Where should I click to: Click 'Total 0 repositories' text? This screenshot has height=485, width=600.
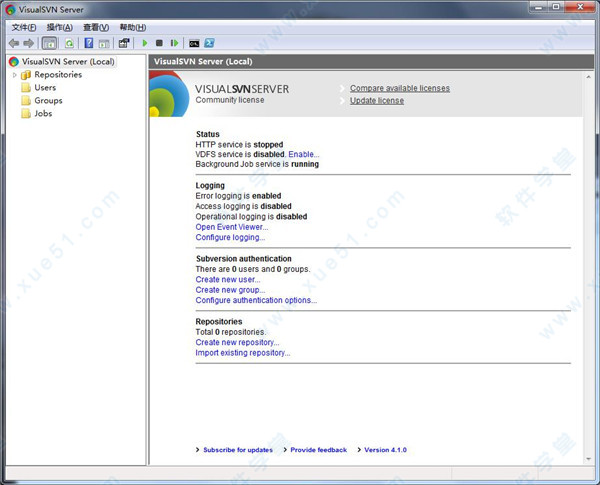coord(231,332)
